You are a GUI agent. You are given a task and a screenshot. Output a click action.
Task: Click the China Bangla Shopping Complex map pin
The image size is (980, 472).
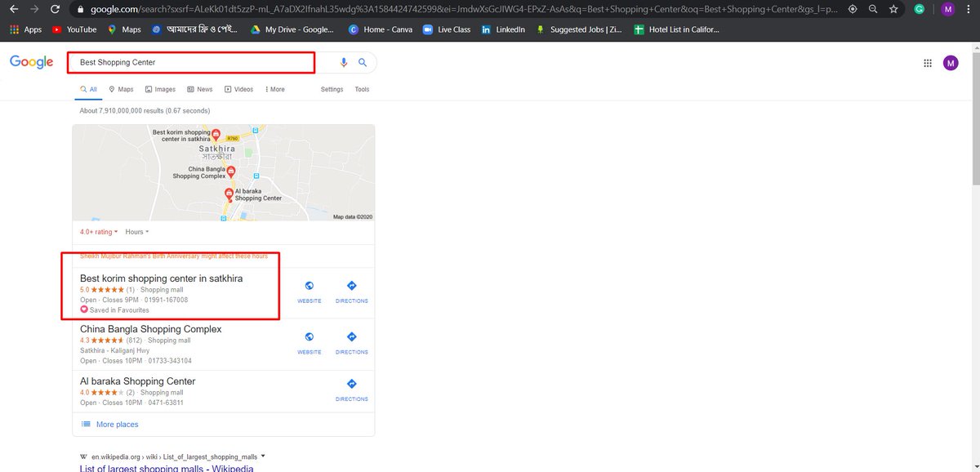tap(231, 171)
